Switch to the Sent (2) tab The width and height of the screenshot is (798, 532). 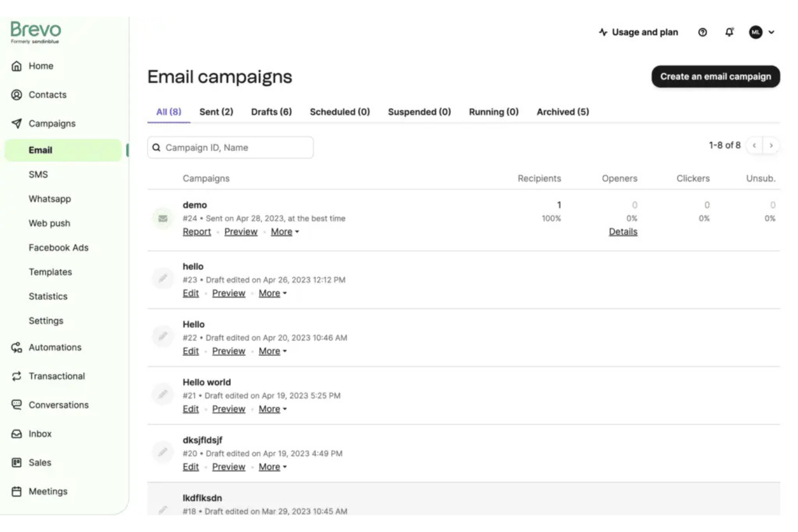pos(216,112)
